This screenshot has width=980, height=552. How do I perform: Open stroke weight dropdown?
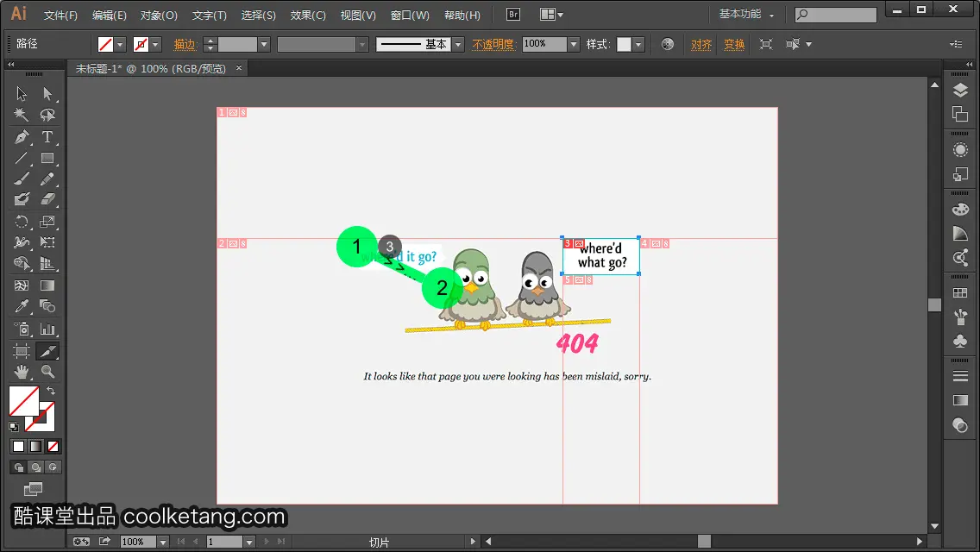[264, 44]
